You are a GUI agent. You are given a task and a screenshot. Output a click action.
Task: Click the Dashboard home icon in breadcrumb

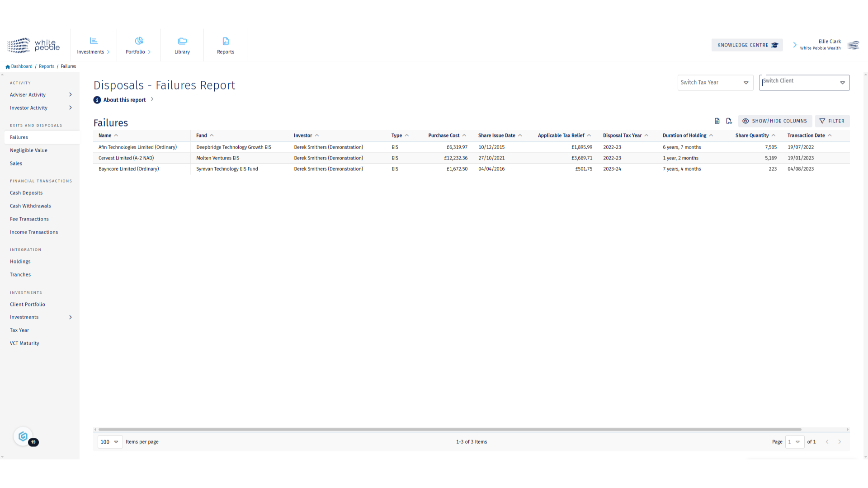click(8, 66)
